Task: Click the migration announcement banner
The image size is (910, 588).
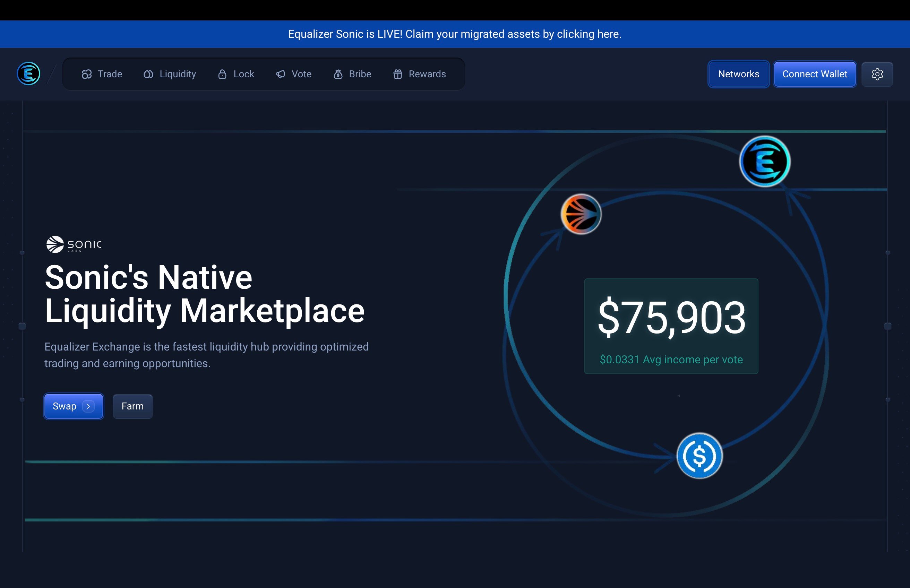Action: click(x=455, y=34)
